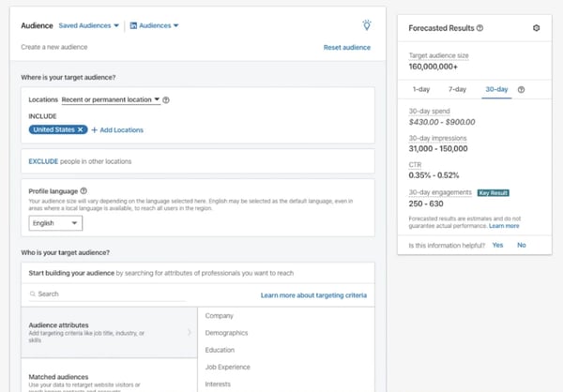The height and width of the screenshot is (392, 563).
Task: Click $430.00 - $900.00 spend value
Action: 442,122
